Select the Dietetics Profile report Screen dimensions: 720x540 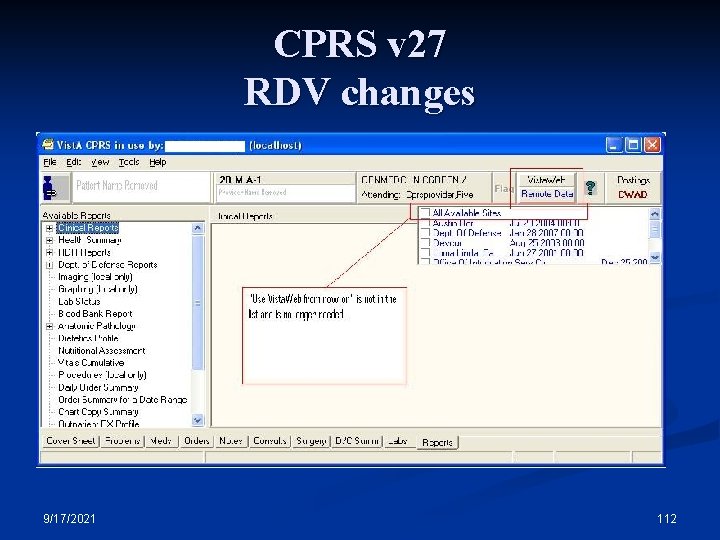tap(88, 338)
